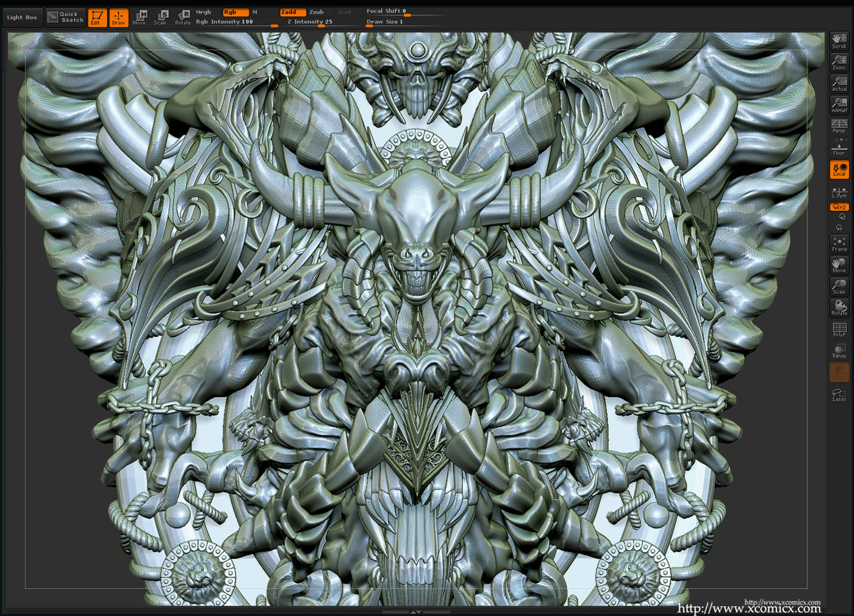Click the Scale view icon in right shelf
The width and height of the screenshot is (854, 616).
point(839,287)
